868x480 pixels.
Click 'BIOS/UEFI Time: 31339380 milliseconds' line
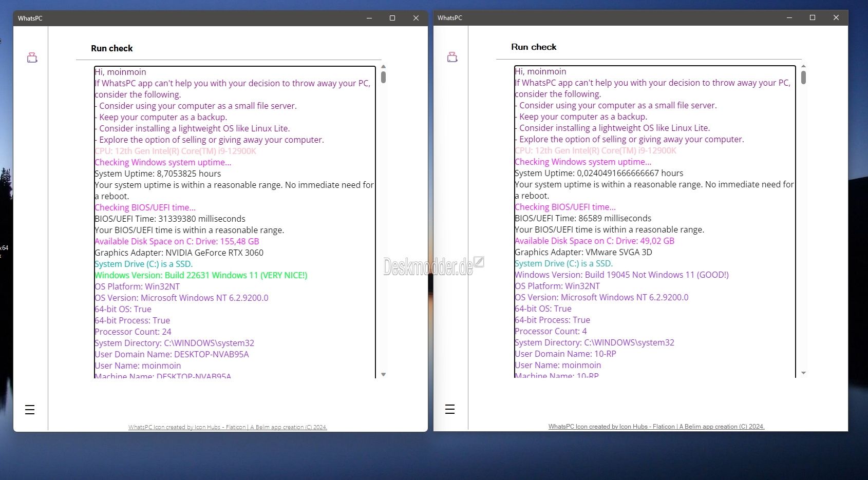(x=170, y=219)
